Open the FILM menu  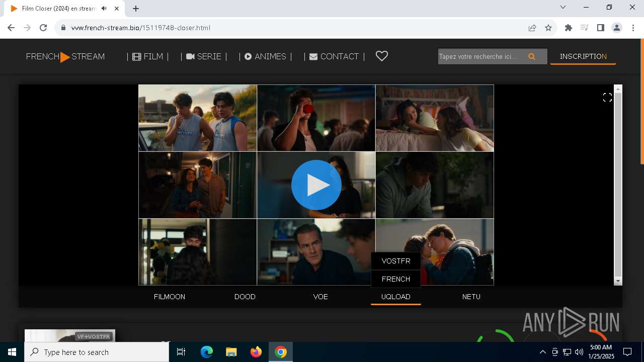click(148, 57)
